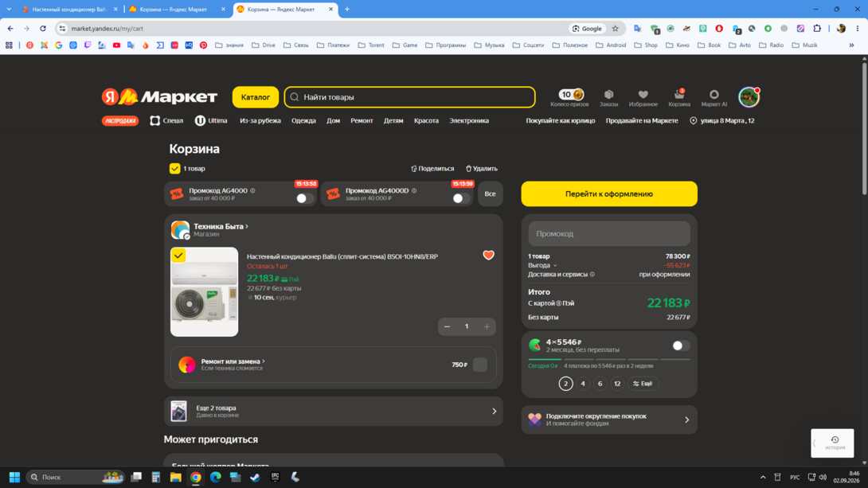The width and height of the screenshot is (868, 488).
Task: Launch File Explorer from taskbar
Action: point(175,477)
